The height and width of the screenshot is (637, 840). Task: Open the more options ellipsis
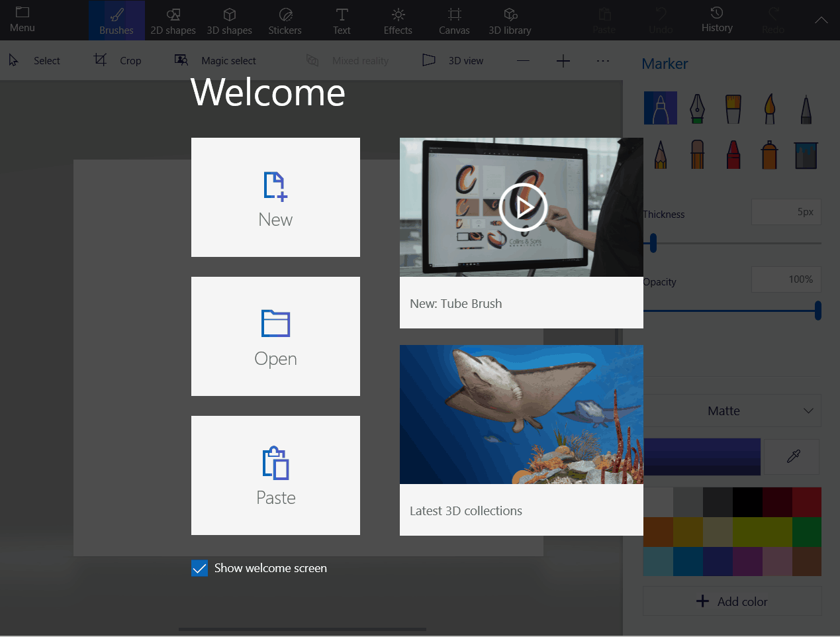coord(602,61)
